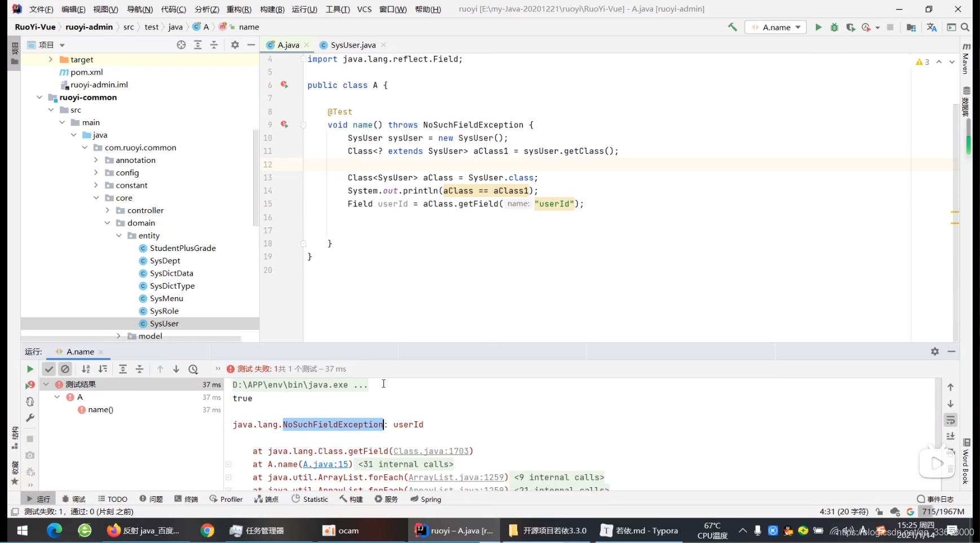Collapse all test results icon
980x543 pixels.
tap(140, 369)
